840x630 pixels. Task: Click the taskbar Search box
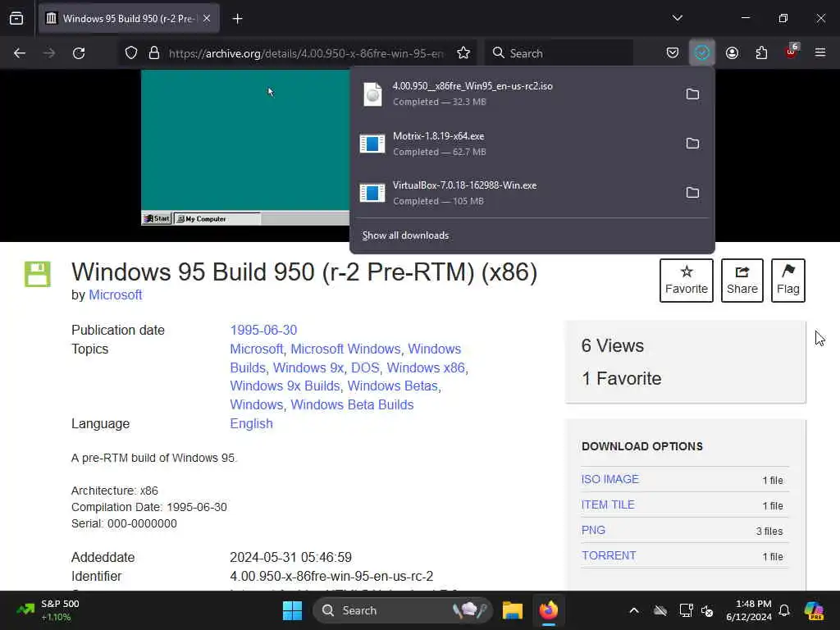point(402,610)
